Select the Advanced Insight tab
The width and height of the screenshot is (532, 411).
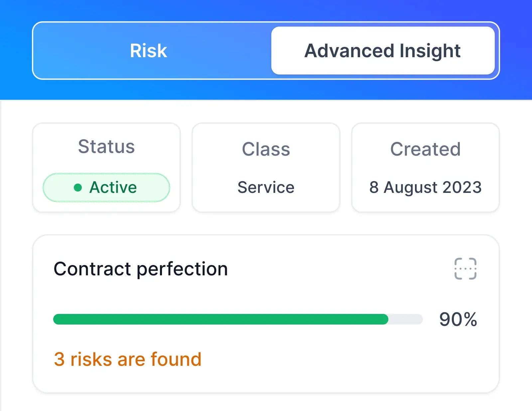tap(383, 51)
